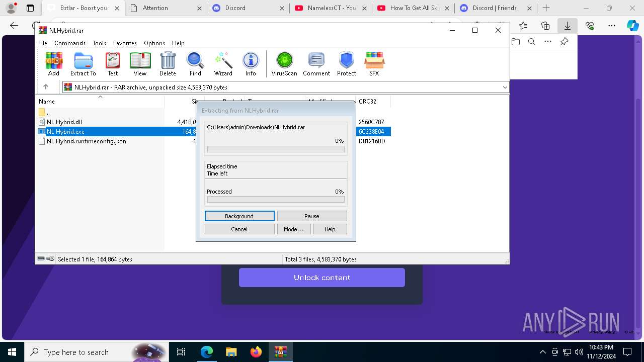Viewport: 644px width, 362px height.
Task: Open the browser Downloads icon
Action: click(568, 26)
